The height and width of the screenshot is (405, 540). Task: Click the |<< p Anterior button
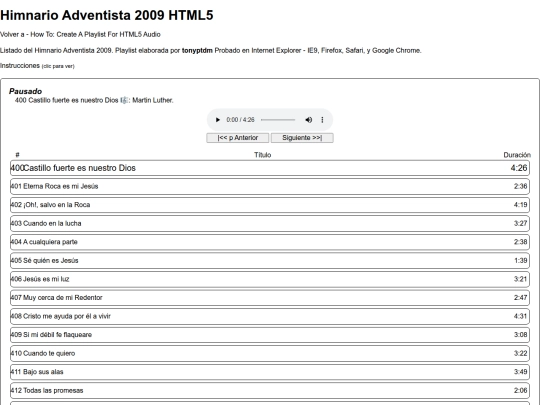[x=238, y=138]
